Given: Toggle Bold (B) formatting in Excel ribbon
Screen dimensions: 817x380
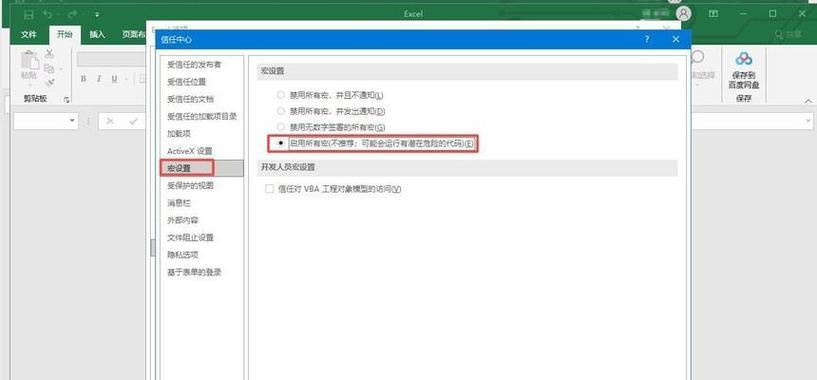Looking at the screenshot, I should [83, 79].
